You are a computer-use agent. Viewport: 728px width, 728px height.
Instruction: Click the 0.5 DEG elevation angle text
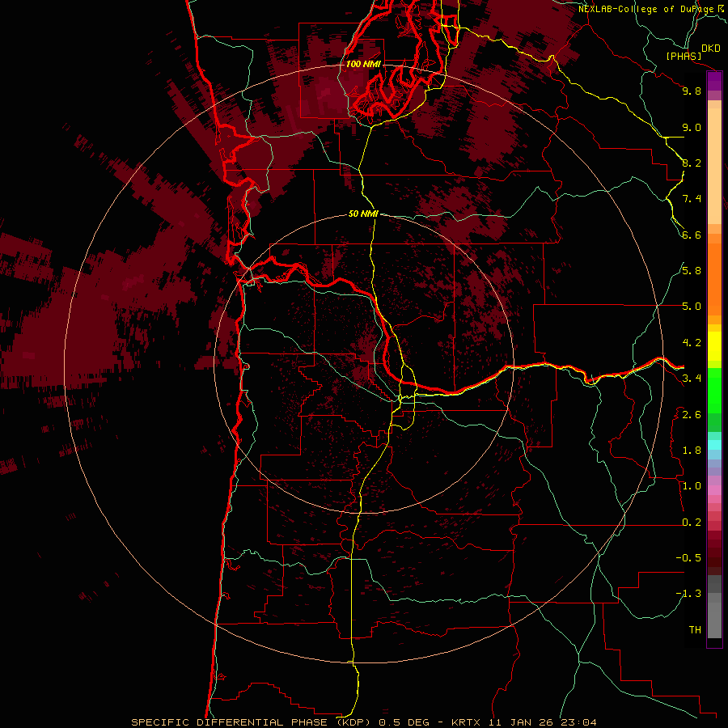pyautogui.click(x=404, y=722)
